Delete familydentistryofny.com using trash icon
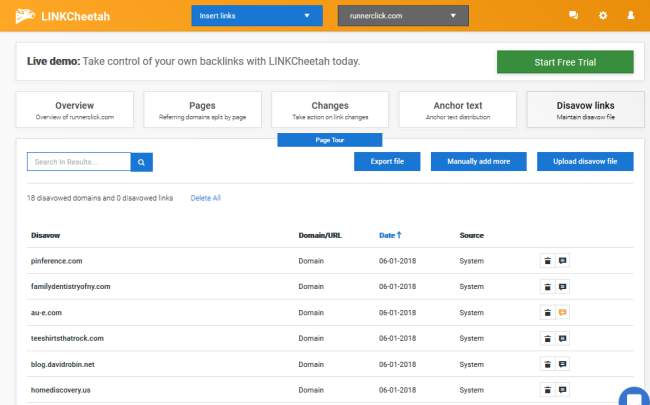Viewport: 650px width, 405px height. pos(547,286)
